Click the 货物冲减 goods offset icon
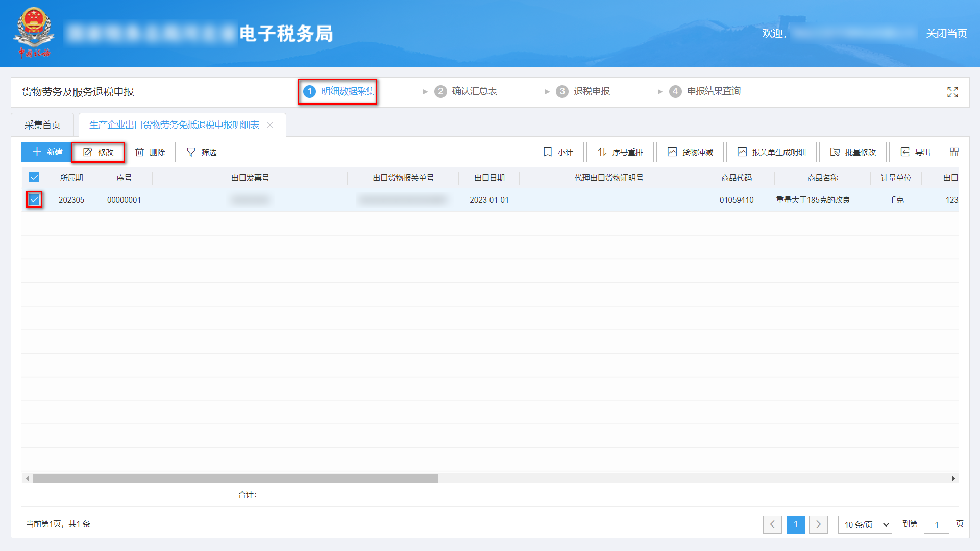The width and height of the screenshot is (980, 551). tap(672, 152)
